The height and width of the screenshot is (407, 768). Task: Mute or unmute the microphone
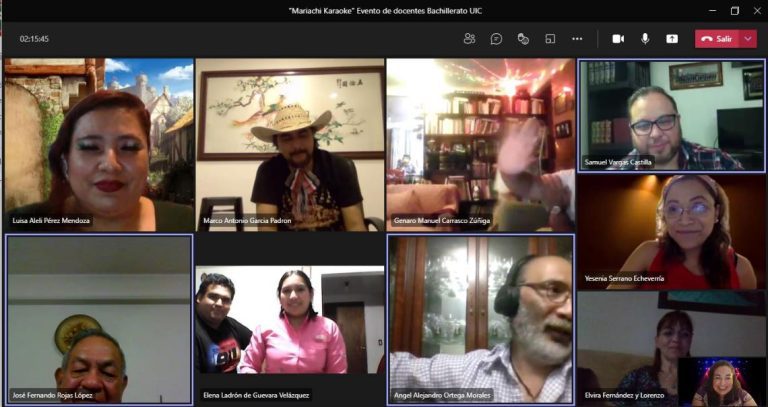pyautogui.click(x=645, y=39)
